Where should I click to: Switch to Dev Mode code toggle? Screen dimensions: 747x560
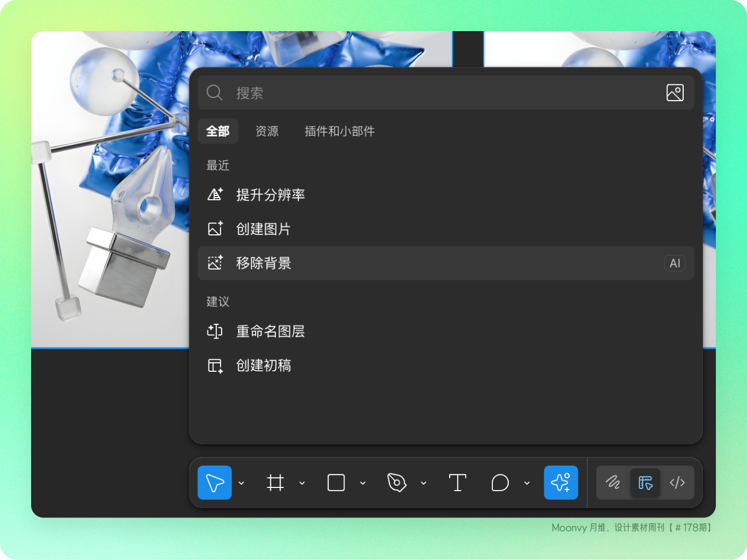coord(677,483)
